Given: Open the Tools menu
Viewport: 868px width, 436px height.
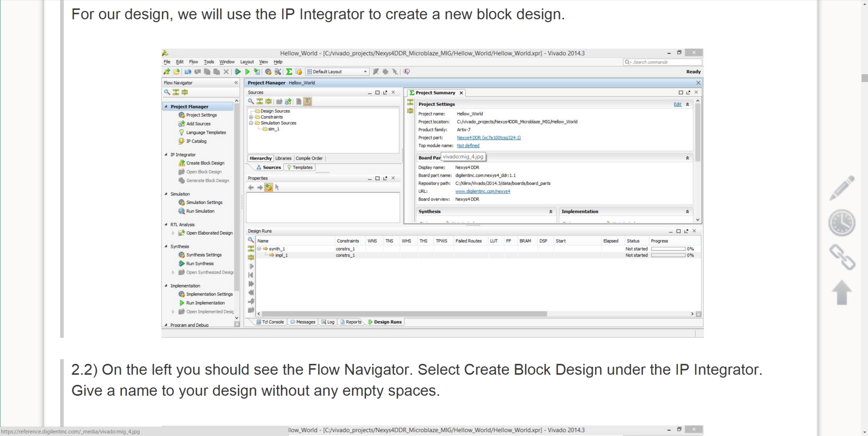Looking at the screenshot, I should (208, 62).
